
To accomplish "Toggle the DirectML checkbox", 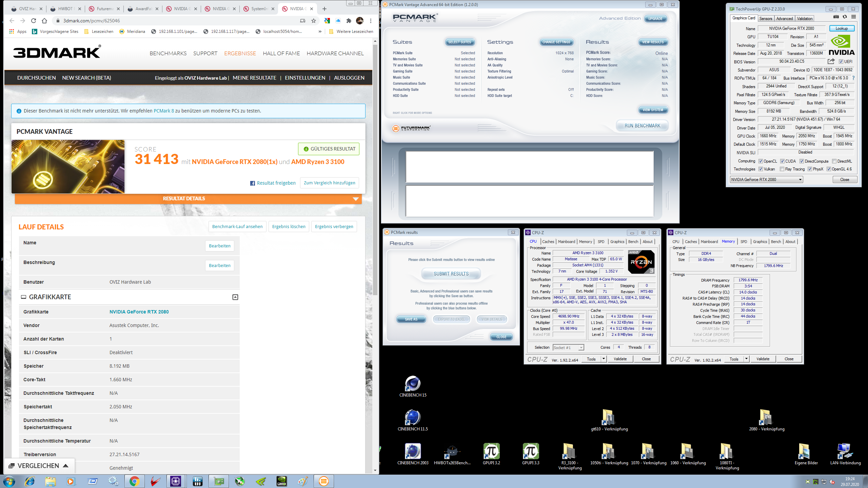I will [x=834, y=161].
